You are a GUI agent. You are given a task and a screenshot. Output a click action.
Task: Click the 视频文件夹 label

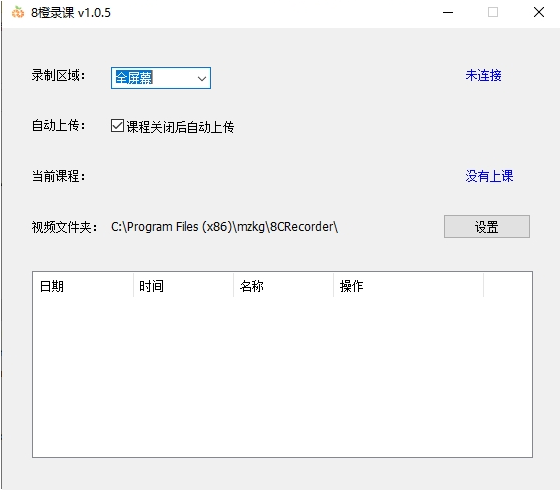[x=64, y=227]
